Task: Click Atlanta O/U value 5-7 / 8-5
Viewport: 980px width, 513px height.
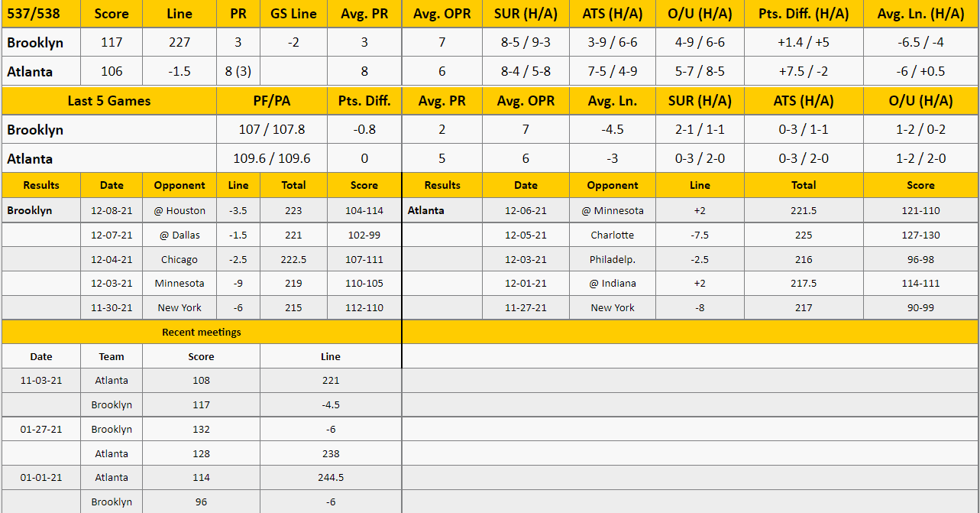Action: coord(700,71)
